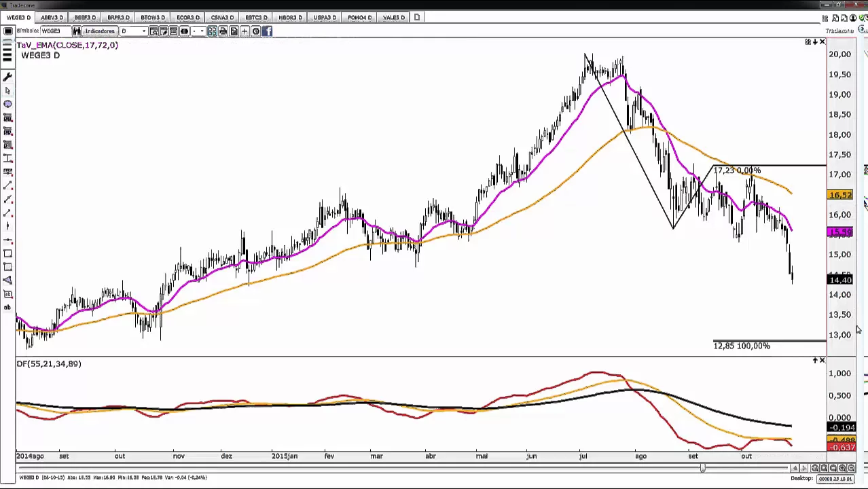Select the first diagonal trend line tool
868x489 pixels.
coord(7,185)
